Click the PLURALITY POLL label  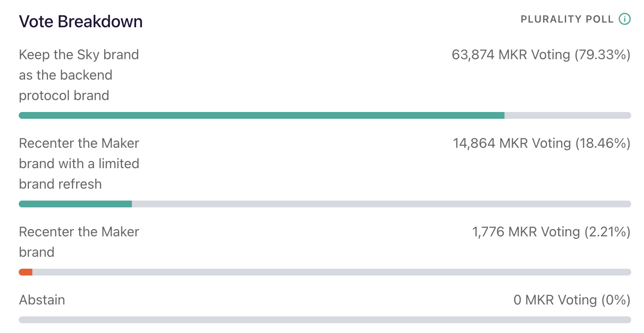[x=567, y=19]
